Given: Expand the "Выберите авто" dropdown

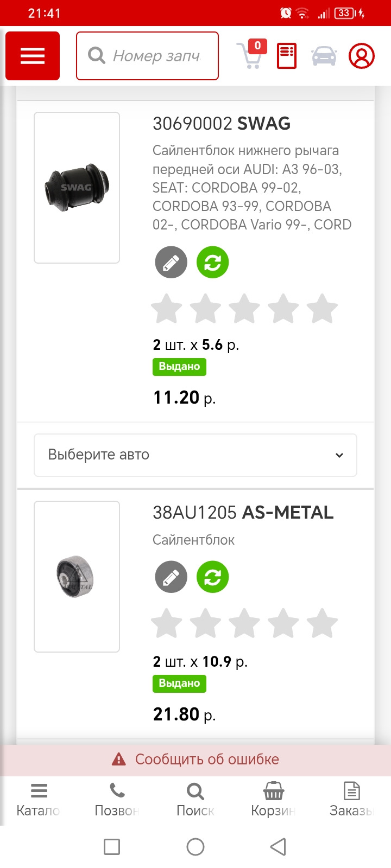Looking at the screenshot, I should point(195,455).
